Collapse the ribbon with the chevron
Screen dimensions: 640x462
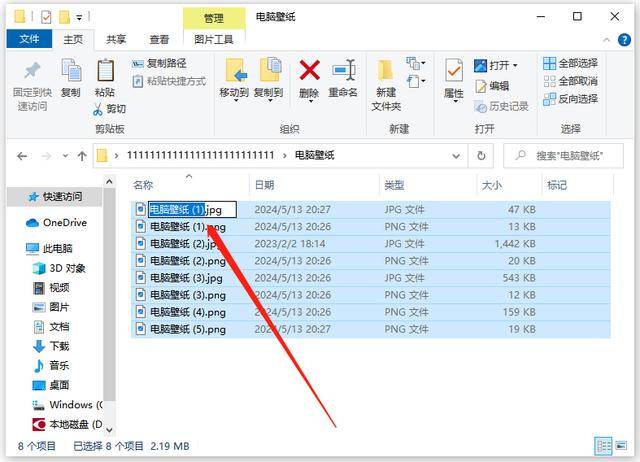click(x=607, y=40)
